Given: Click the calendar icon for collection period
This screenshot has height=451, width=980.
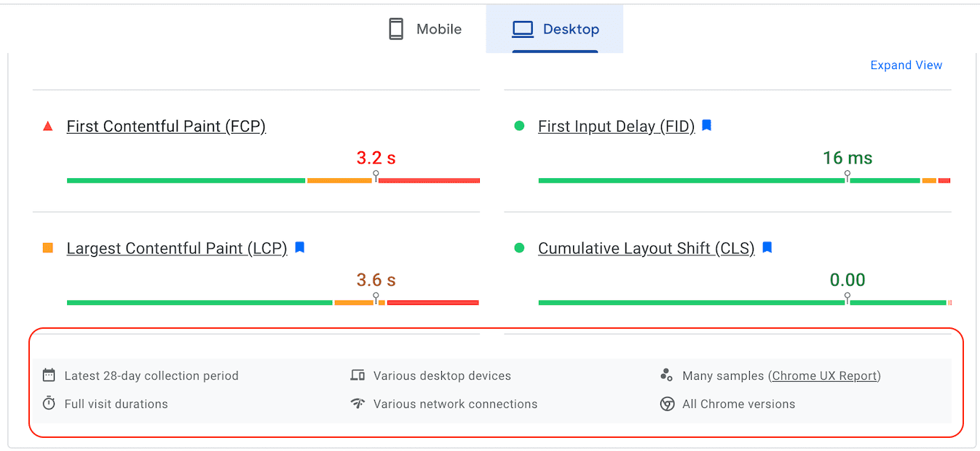Looking at the screenshot, I should click(x=48, y=375).
